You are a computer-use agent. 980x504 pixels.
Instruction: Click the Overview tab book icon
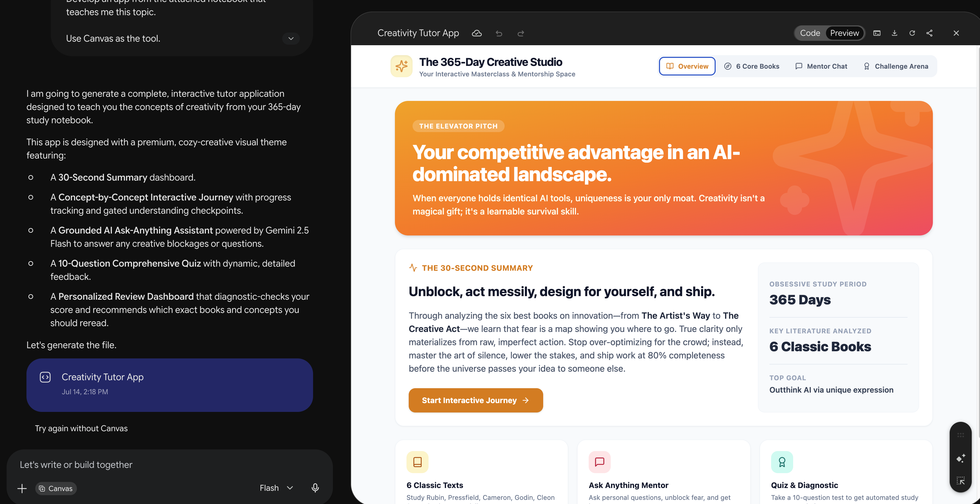click(x=670, y=66)
